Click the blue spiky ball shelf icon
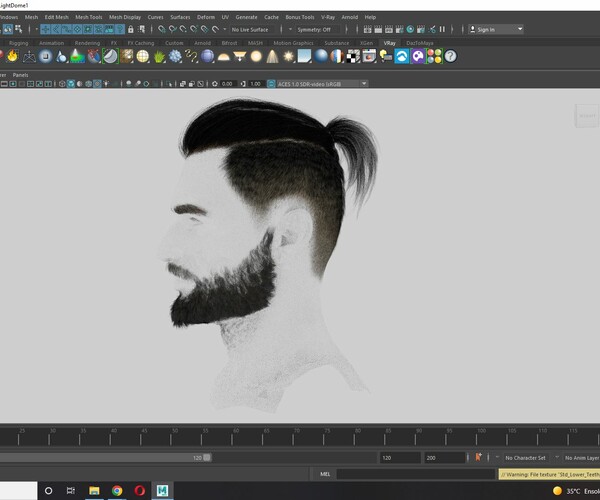 click(x=175, y=56)
